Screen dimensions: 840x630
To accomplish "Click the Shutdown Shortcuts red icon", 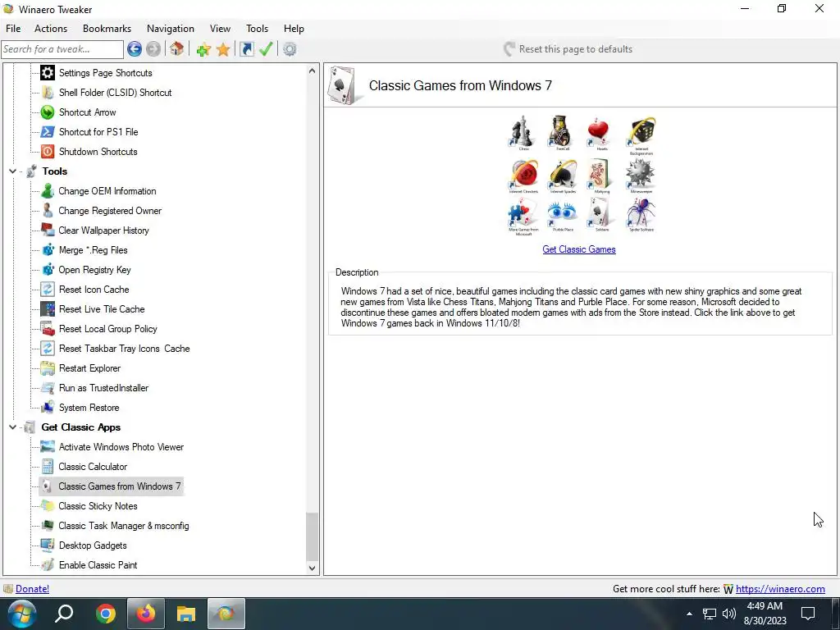I will [48, 152].
